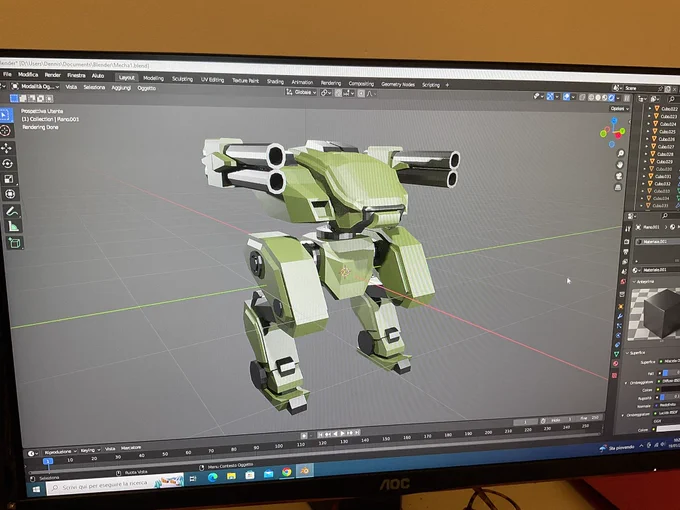
Task: Open the Aggiungi menu in viewport header
Action: coord(121,88)
